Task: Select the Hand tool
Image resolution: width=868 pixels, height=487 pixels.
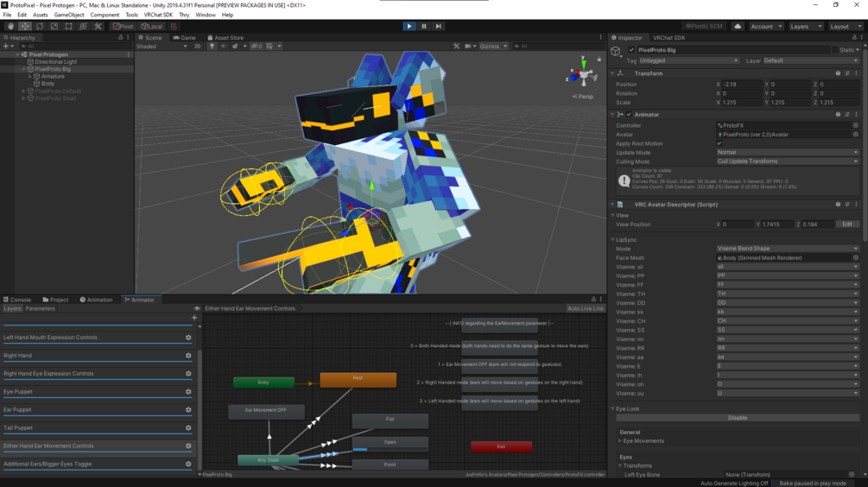Action: point(10,26)
